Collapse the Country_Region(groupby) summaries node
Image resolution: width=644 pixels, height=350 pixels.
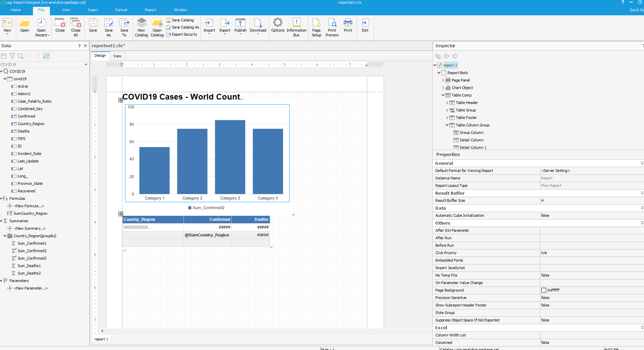(x=5, y=236)
